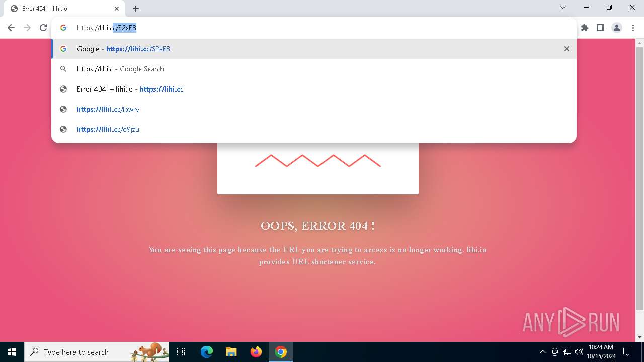Click the 'OOPS, ERROR 404 !' heading

click(317, 226)
